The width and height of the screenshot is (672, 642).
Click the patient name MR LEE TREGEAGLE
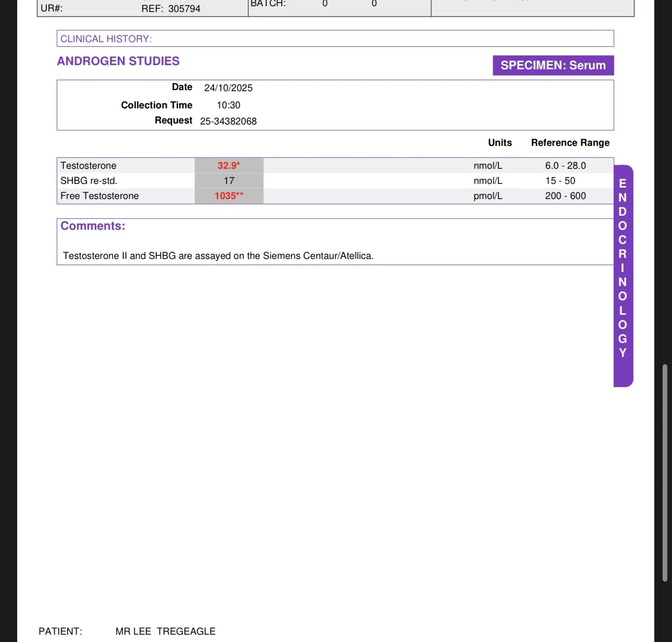click(x=166, y=632)
